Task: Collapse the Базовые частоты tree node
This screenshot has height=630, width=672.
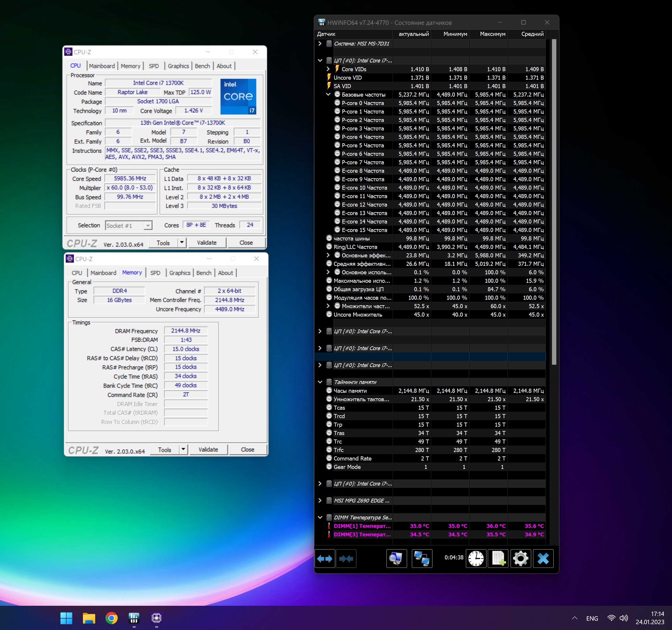Action: (328, 95)
